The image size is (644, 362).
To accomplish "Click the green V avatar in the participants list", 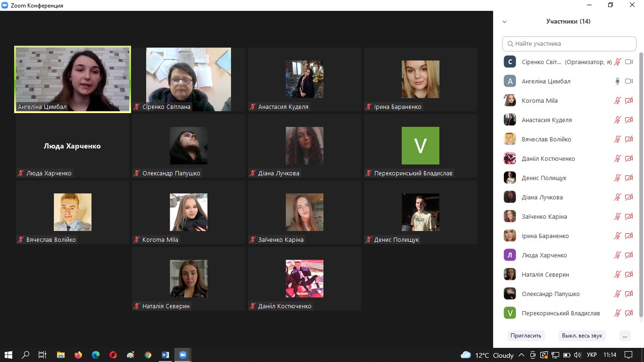I will coord(510,313).
